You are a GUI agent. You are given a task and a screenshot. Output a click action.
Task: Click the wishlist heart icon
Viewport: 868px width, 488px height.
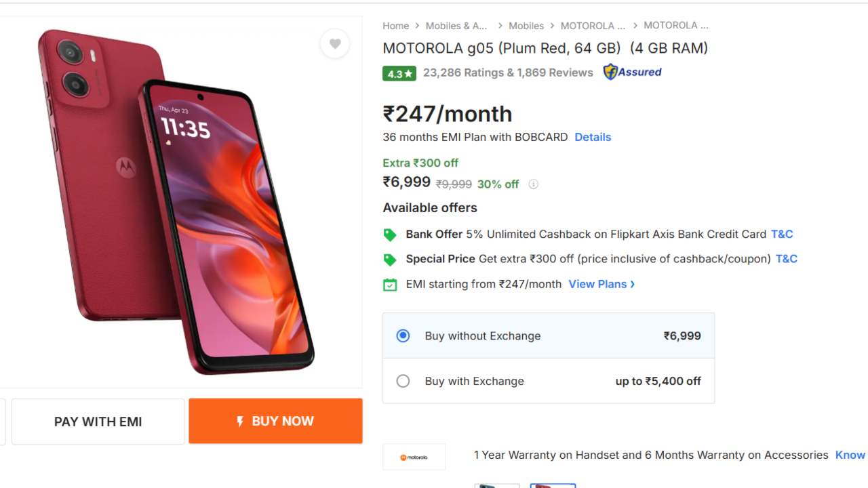coord(335,44)
